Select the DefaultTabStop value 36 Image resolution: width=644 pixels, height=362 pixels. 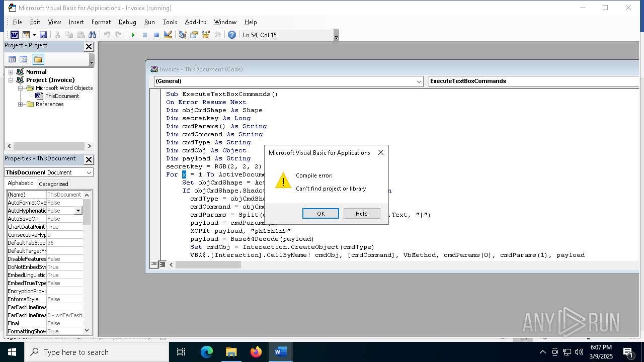click(64, 243)
